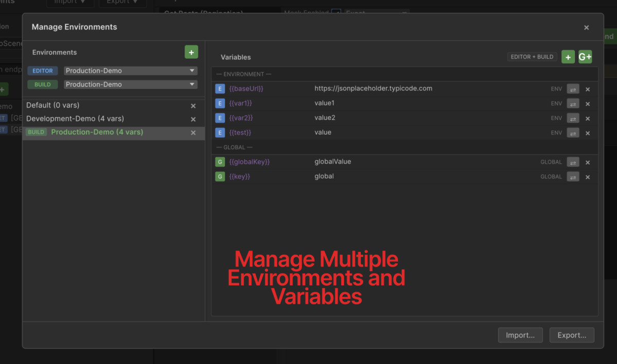Viewport: 617px width, 364px height.
Task: Close the Manage Environments dialog
Action: pos(587,28)
